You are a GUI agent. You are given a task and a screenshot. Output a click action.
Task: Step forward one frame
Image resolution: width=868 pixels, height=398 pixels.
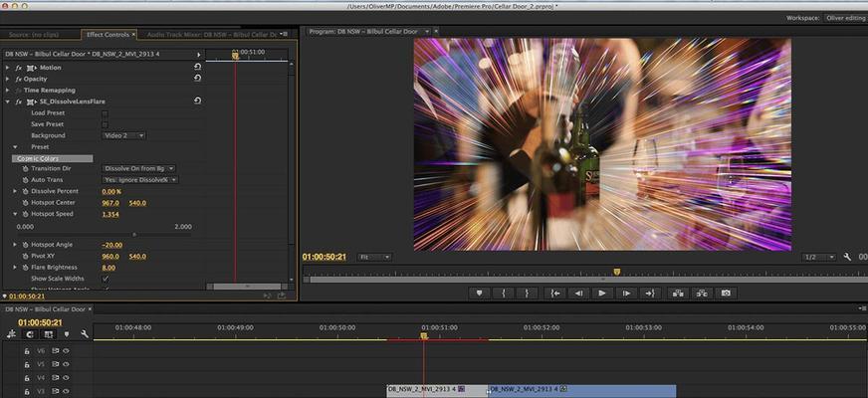pos(626,294)
